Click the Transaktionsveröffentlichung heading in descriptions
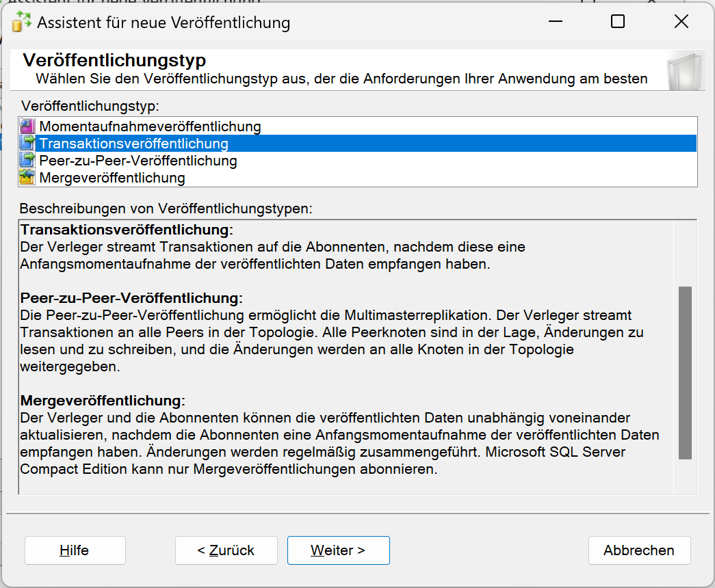The height and width of the screenshot is (588, 715). pos(127,229)
